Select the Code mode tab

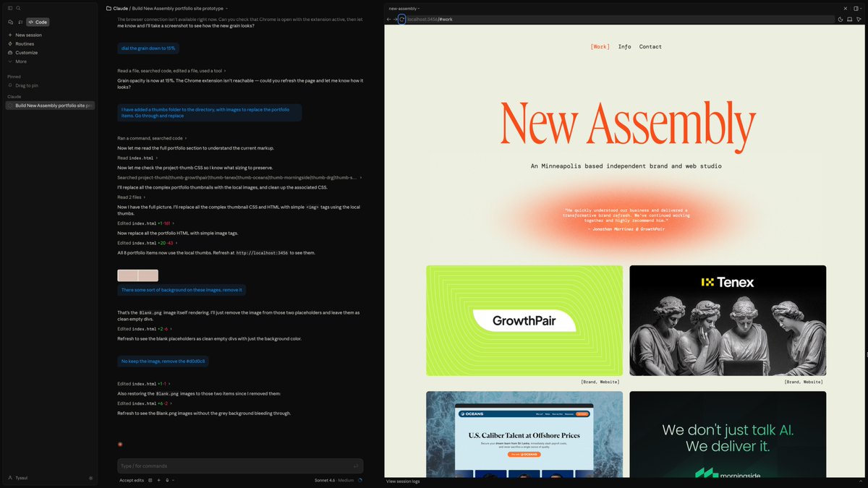coord(38,22)
